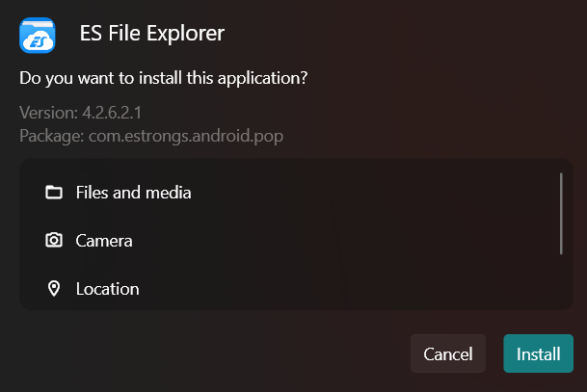Select the Files and media permission label
Image resolution: width=587 pixels, height=392 pixels.
point(133,193)
